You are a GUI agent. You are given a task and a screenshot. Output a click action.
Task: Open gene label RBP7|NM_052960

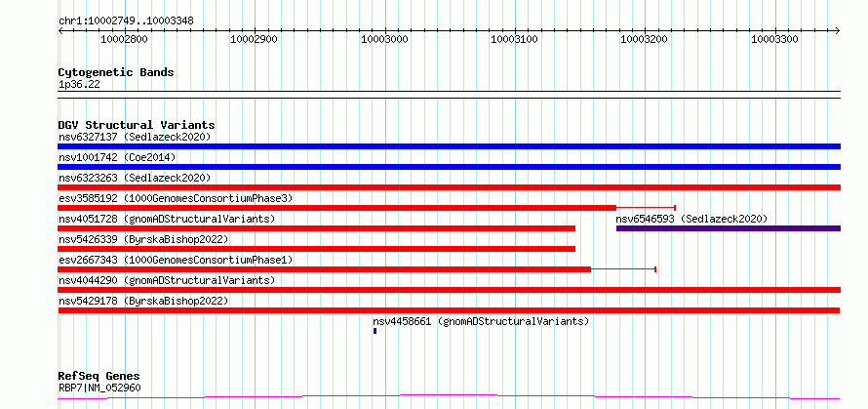[99, 388]
